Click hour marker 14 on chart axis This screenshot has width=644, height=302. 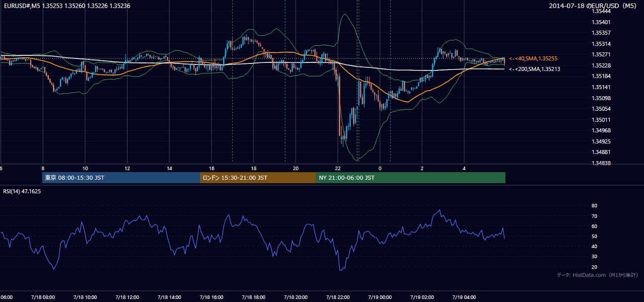coord(170,168)
